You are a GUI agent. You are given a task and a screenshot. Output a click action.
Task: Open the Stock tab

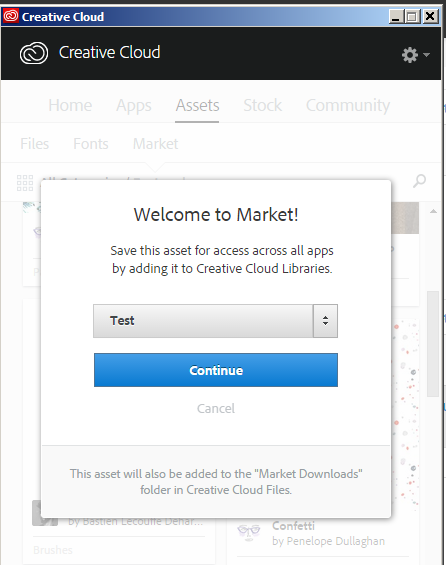click(x=262, y=105)
